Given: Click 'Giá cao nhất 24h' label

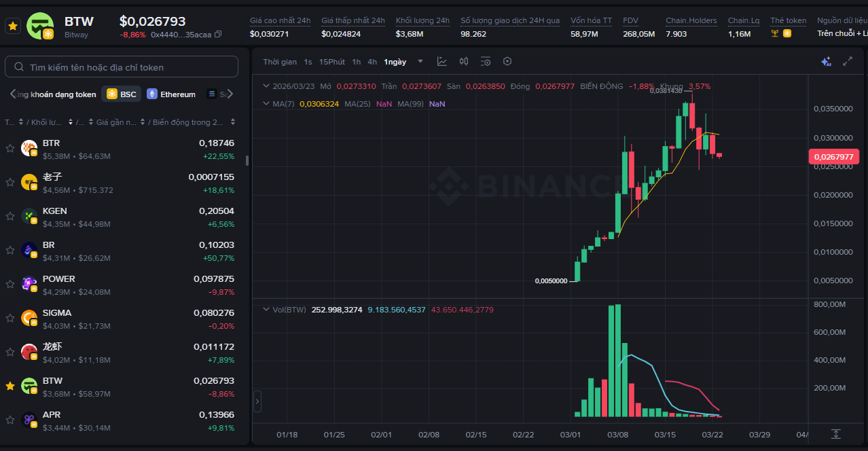Looking at the screenshot, I should pyautogui.click(x=280, y=21).
